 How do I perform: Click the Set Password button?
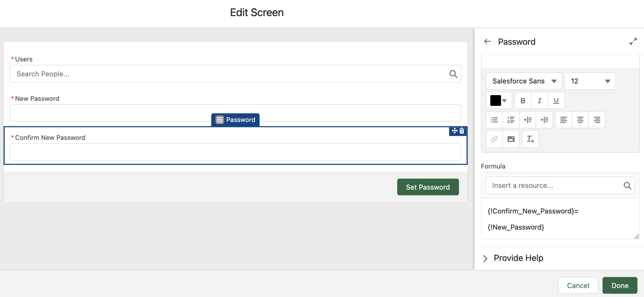tap(428, 187)
